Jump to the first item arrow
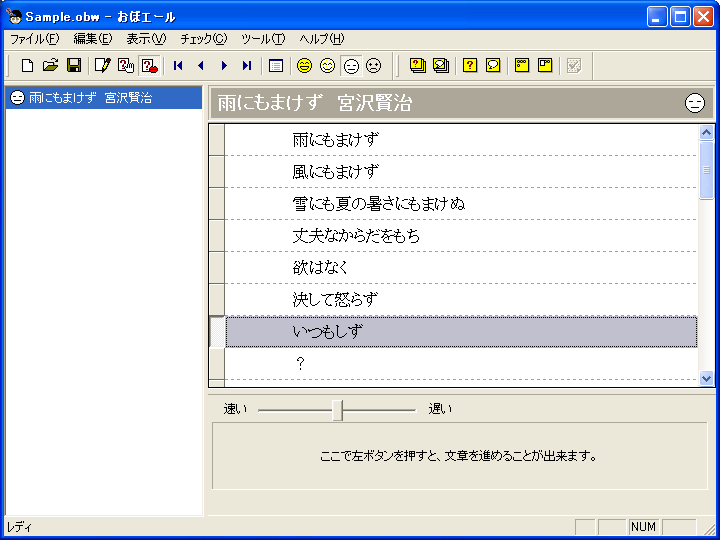Viewport: 720px width, 540px height. 178,66
